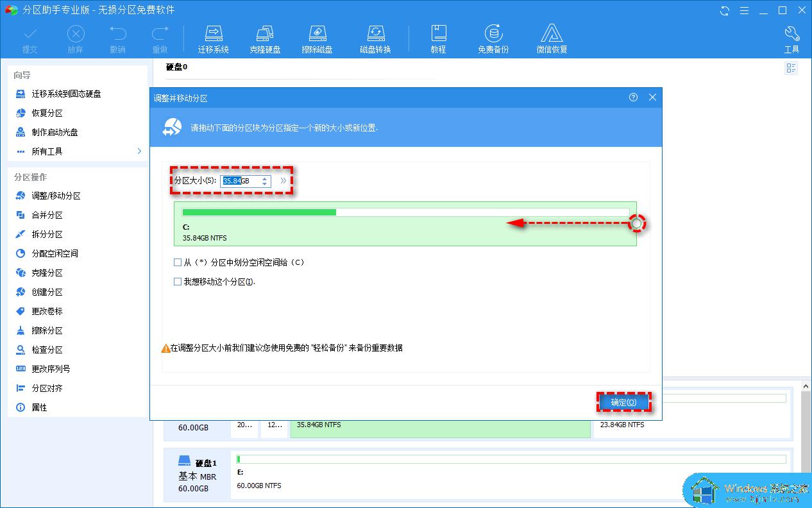The image size is (812, 508).
Task: Enable 从(*)分区中划分空闲空间给(C) checkbox
Action: [x=178, y=262]
